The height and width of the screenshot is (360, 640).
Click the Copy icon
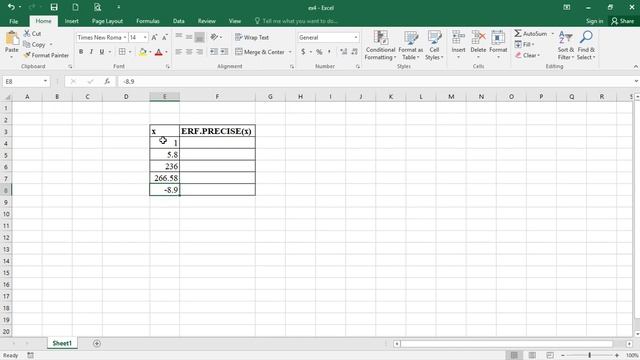(27, 44)
